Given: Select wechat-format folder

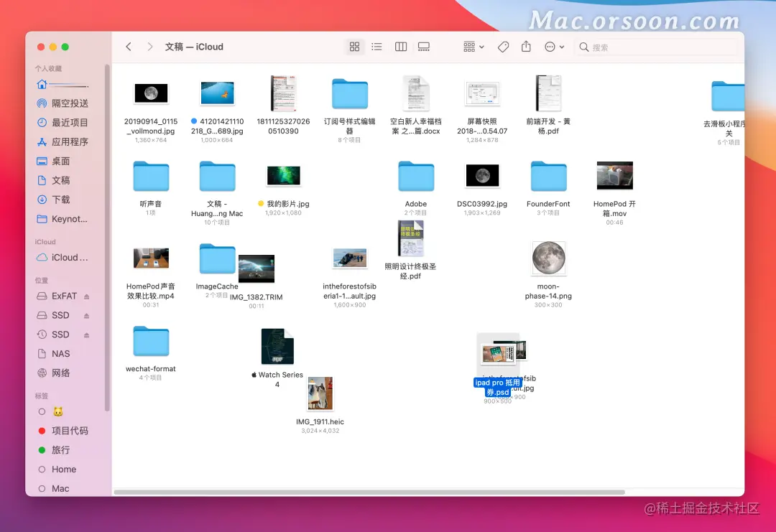Looking at the screenshot, I should 151,342.
